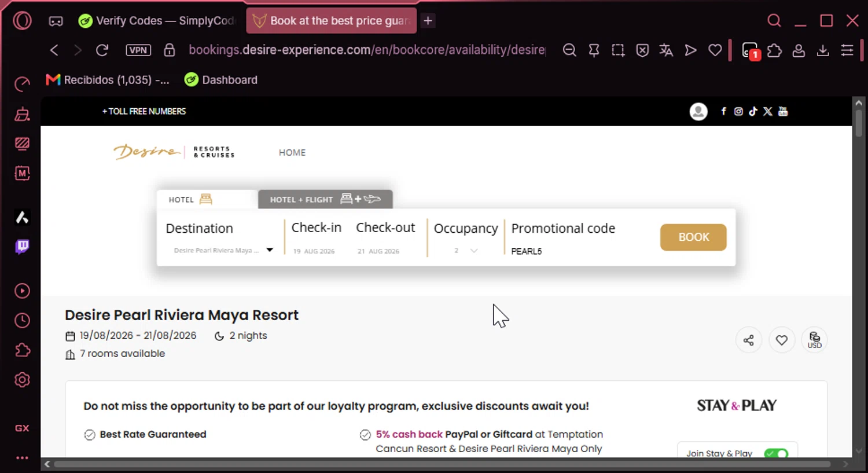
Task: Reload the current page
Action: [102, 50]
